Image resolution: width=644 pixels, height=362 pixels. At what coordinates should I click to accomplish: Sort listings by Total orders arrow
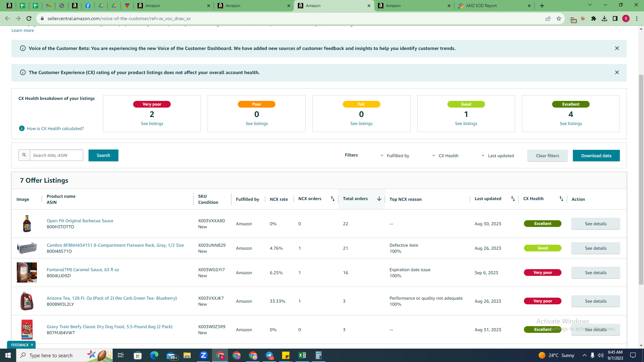tap(379, 199)
